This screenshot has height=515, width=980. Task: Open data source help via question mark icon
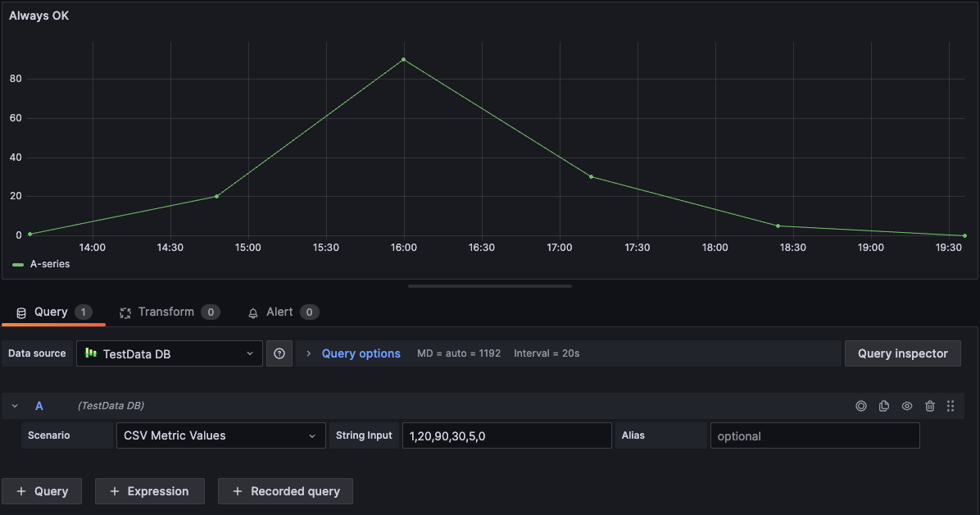[279, 353]
